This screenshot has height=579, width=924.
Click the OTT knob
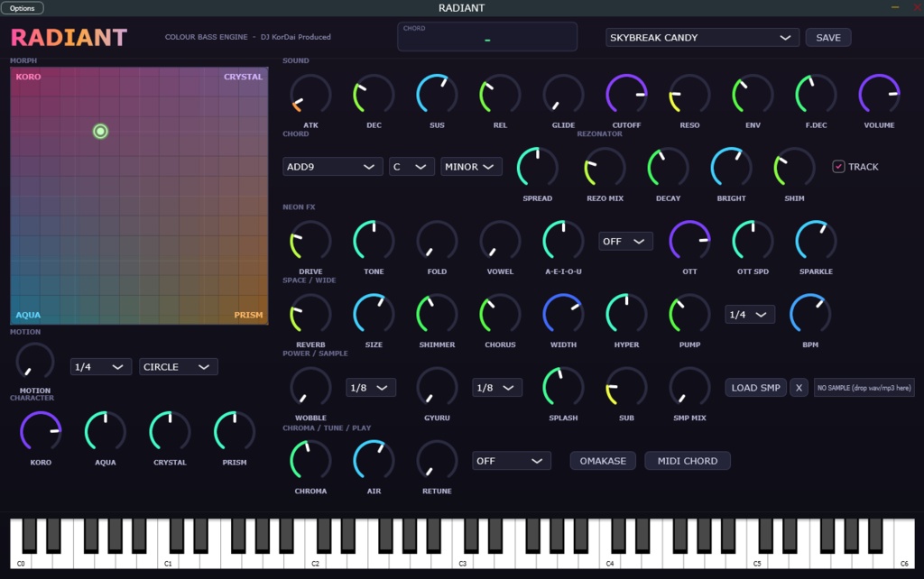click(x=689, y=241)
